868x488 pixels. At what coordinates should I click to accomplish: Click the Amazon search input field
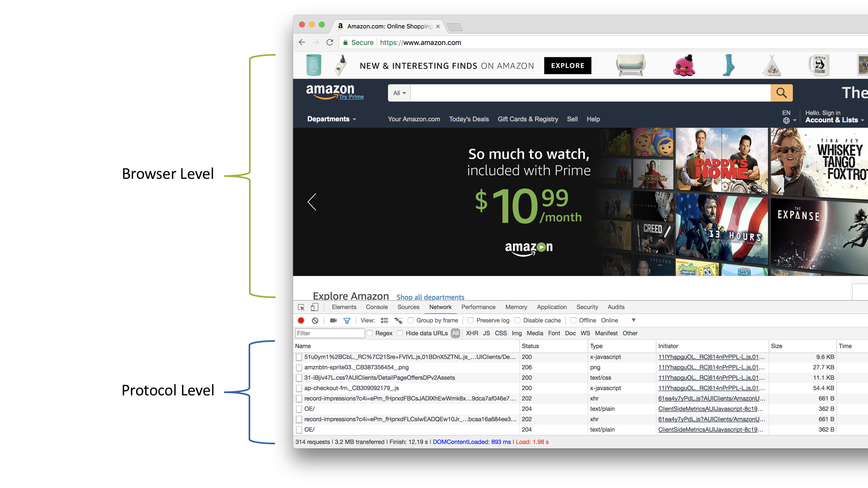pyautogui.click(x=590, y=93)
